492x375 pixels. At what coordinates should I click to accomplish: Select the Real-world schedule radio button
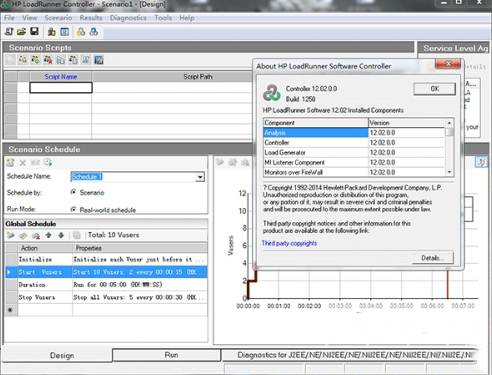(x=73, y=209)
